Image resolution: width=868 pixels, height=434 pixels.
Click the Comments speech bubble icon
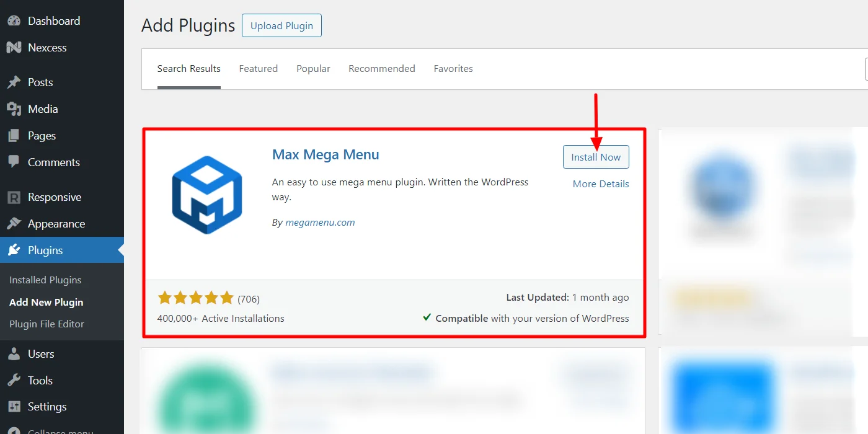tap(14, 162)
